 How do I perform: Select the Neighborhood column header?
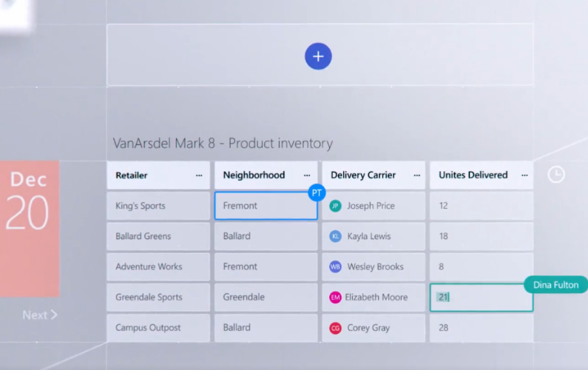click(266, 175)
